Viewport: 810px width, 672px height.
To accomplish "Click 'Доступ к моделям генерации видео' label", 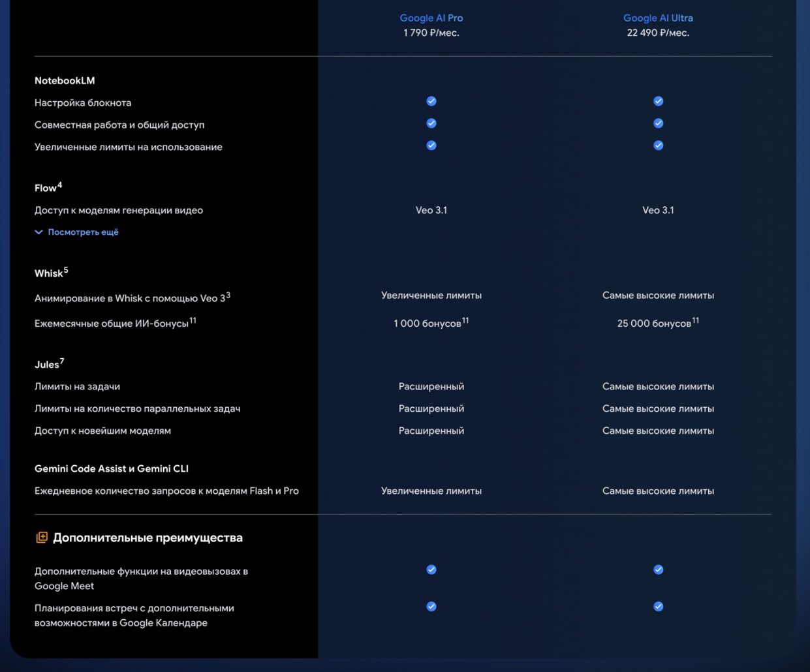I will tap(119, 210).
